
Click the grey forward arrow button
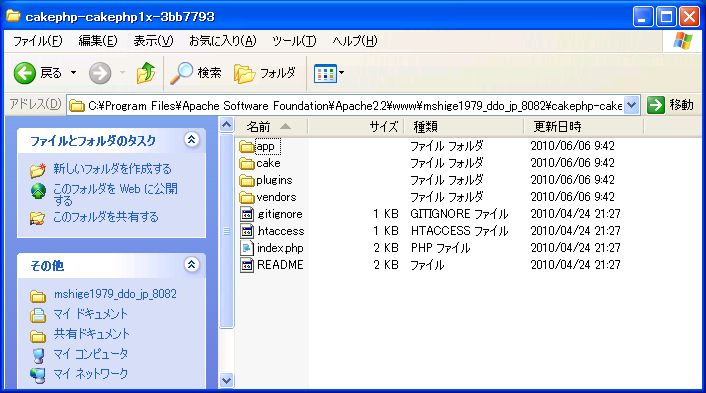[x=100, y=73]
